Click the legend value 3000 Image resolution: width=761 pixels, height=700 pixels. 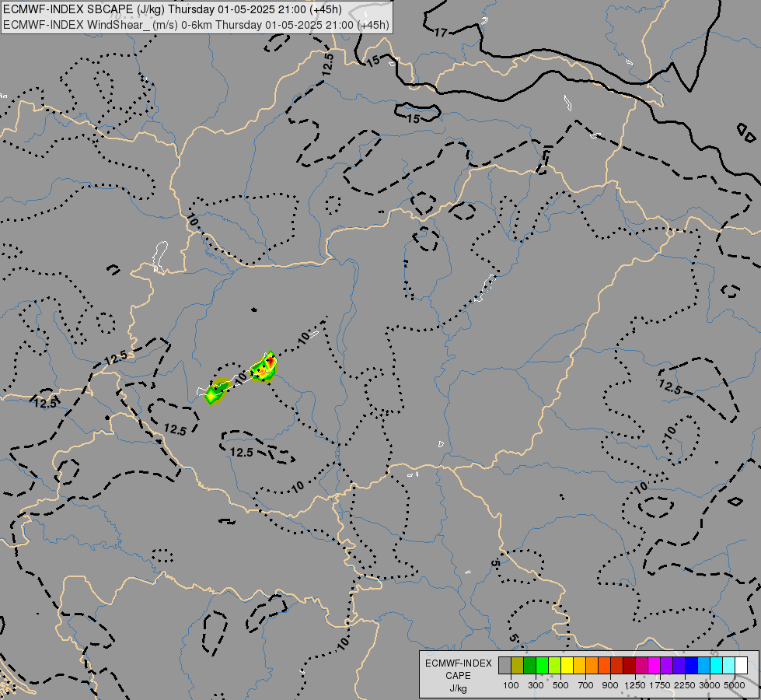click(710, 685)
